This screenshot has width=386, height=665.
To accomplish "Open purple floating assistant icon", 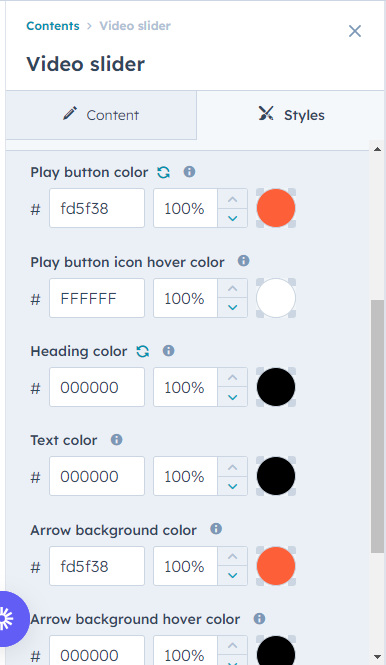I will (x=11, y=619).
